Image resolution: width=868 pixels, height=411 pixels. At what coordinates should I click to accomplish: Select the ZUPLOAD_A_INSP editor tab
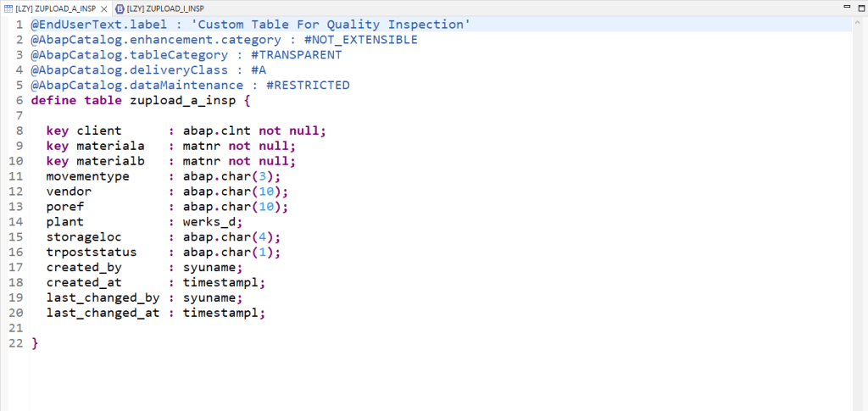pyautogui.click(x=57, y=8)
